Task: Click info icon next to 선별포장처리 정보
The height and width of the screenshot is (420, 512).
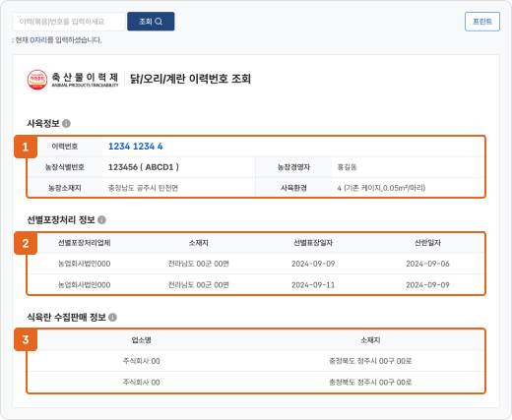Action: (101, 220)
